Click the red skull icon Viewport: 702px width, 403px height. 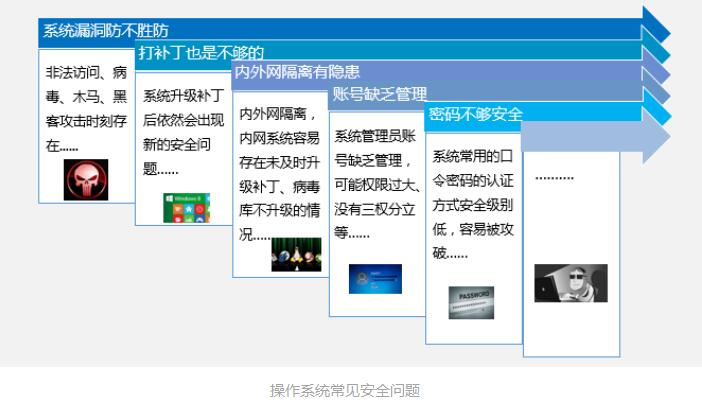coord(86,179)
